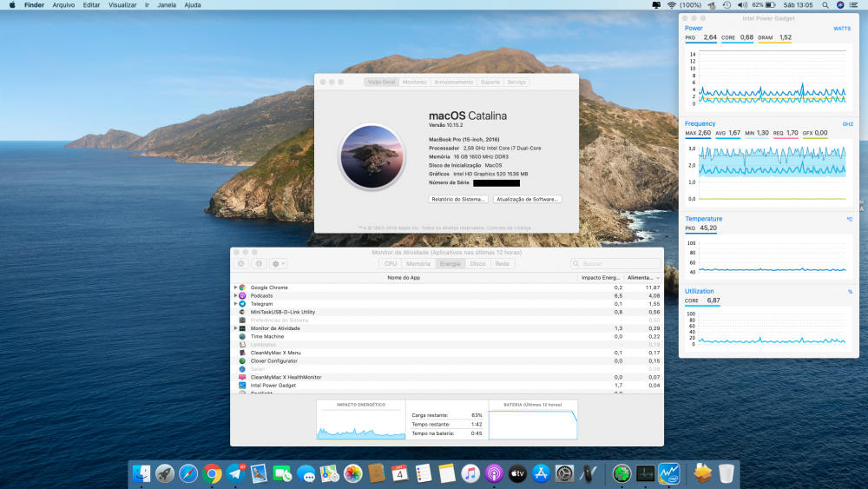Open the Arquivo menu
This screenshot has height=489, width=868.
63,5
